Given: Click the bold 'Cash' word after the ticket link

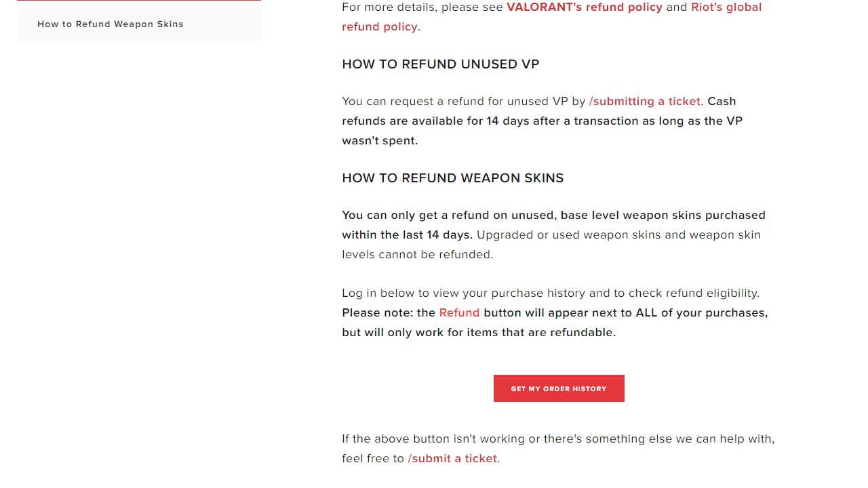Looking at the screenshot, I should pos(722,101).
